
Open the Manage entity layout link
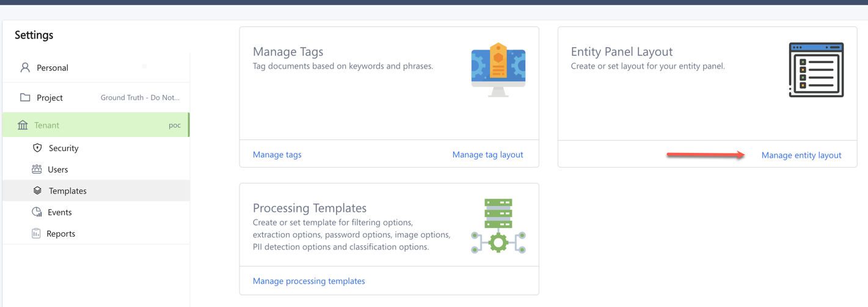click(801, 155)
